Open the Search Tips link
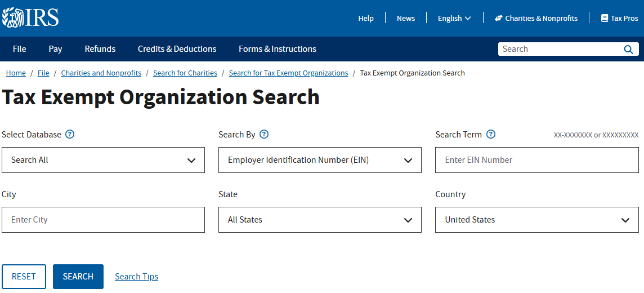 coord(136,277)
